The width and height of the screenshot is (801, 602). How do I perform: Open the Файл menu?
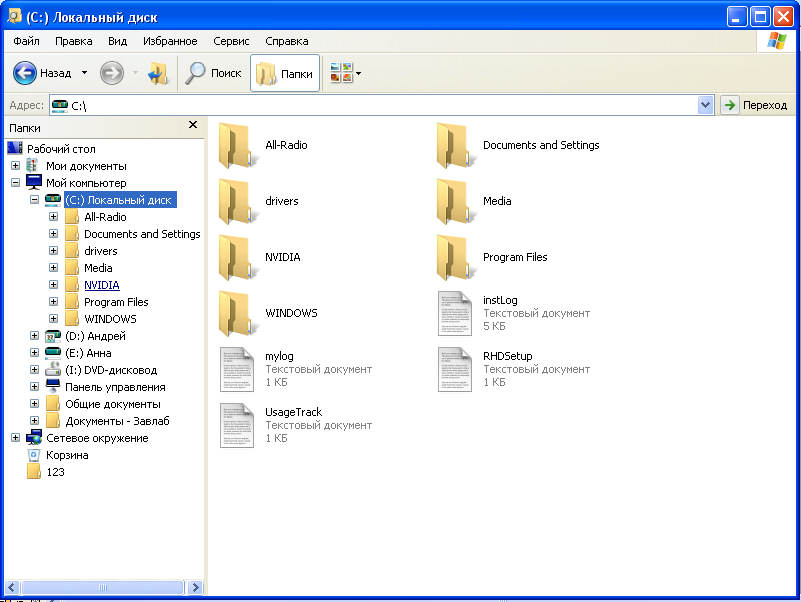point(26,41)
